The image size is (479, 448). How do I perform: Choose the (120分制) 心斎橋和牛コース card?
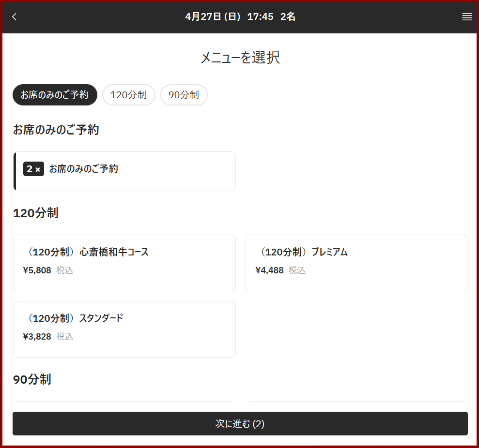[x=124, y=263]
